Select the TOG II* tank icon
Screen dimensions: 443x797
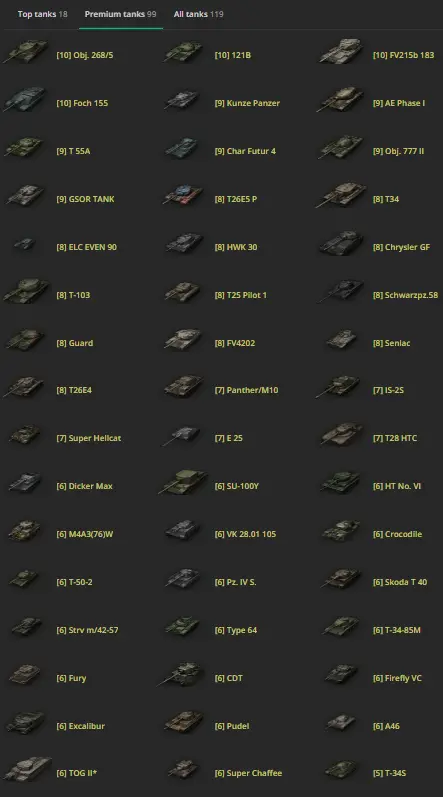coord(26,771)
